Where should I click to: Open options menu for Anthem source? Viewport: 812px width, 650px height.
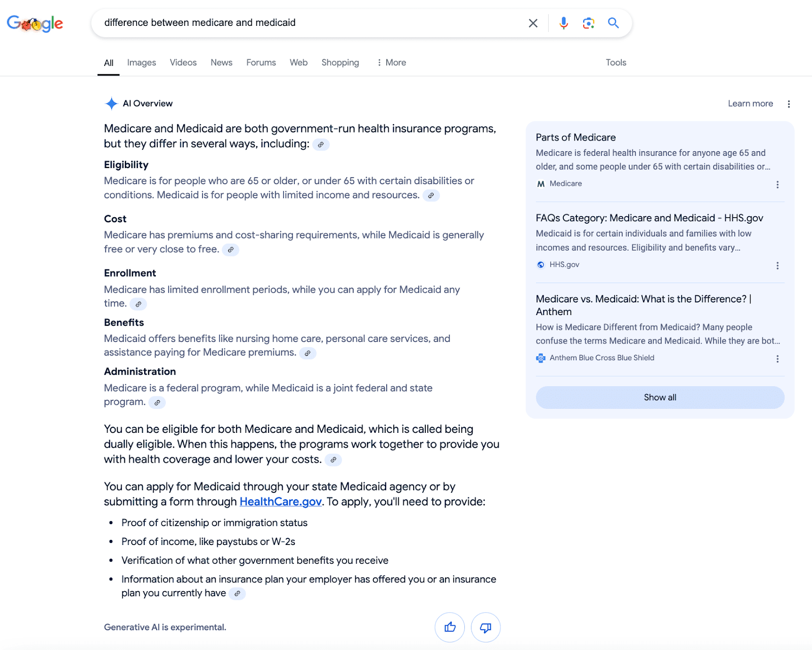[x=777, y=359]
